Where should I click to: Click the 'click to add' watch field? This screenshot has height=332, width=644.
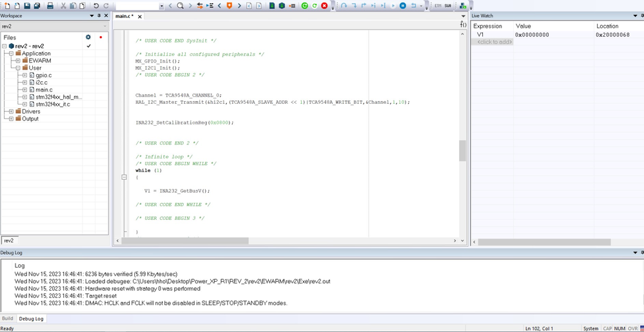click(495, 42)
